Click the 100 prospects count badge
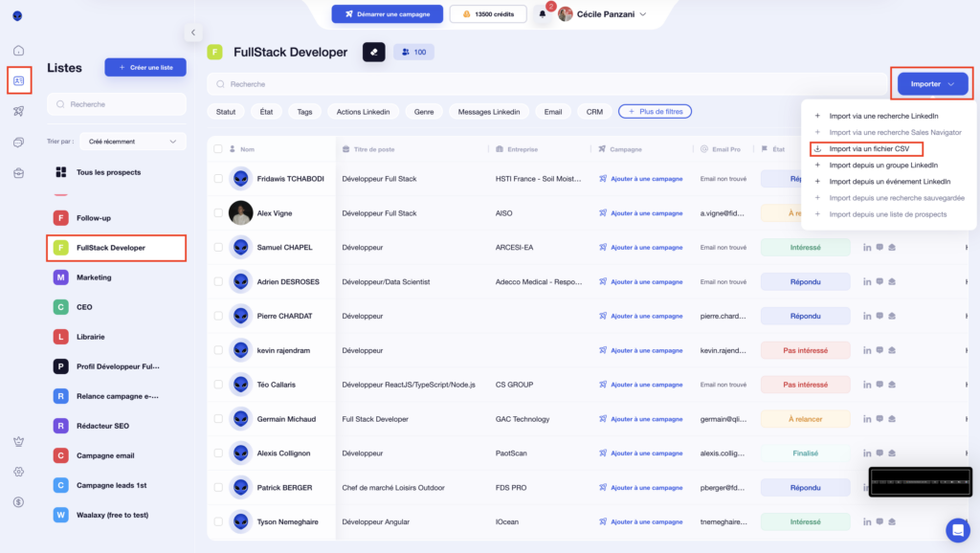 pos(413,52)
